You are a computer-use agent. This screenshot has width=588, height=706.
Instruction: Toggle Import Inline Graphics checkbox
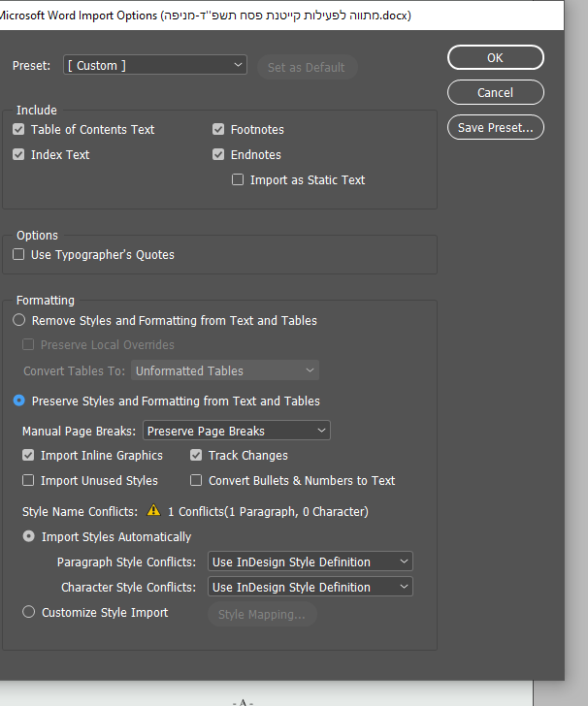coord(28,455)
